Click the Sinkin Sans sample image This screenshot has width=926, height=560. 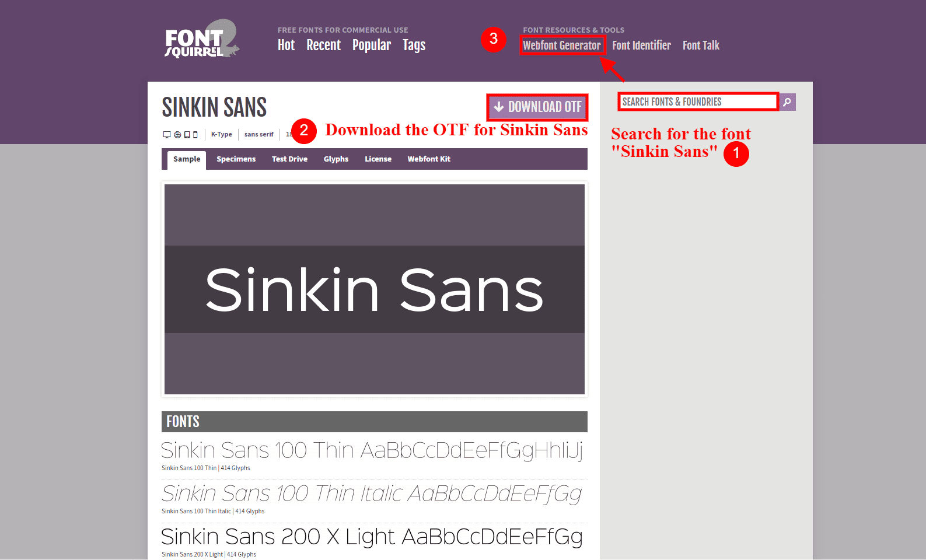tap(375, 289)
